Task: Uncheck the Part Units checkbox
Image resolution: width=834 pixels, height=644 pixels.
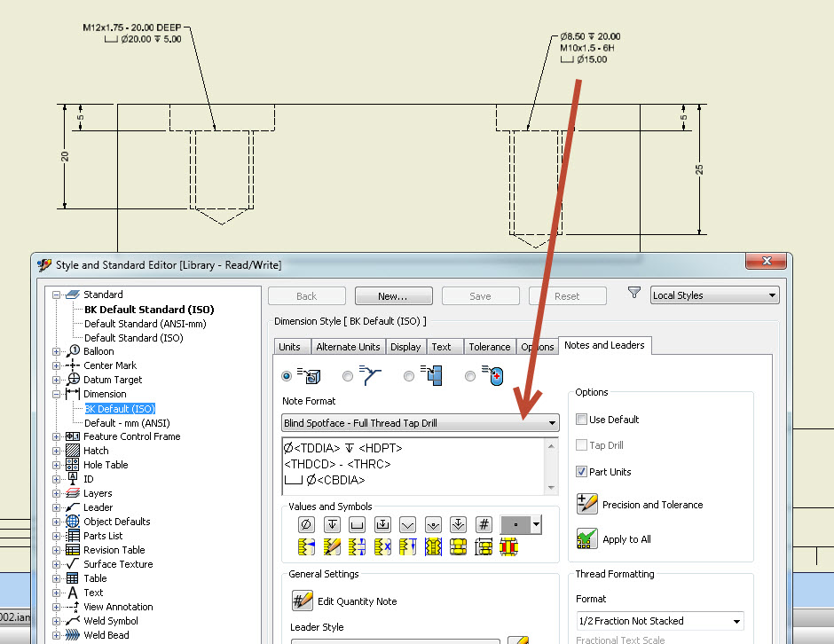Action: point(582,472)
